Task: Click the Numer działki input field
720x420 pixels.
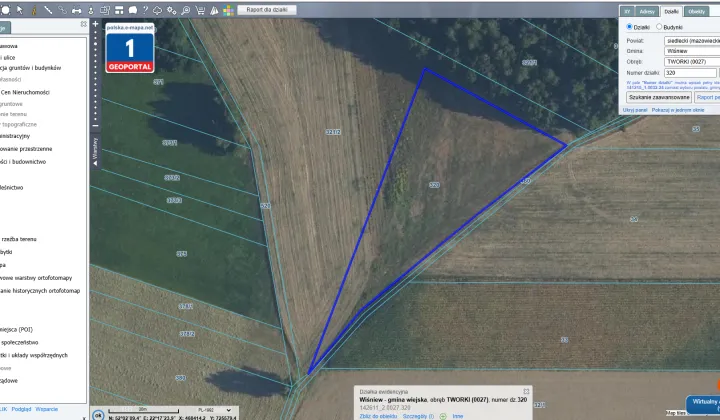Action: tap(690, 73)
